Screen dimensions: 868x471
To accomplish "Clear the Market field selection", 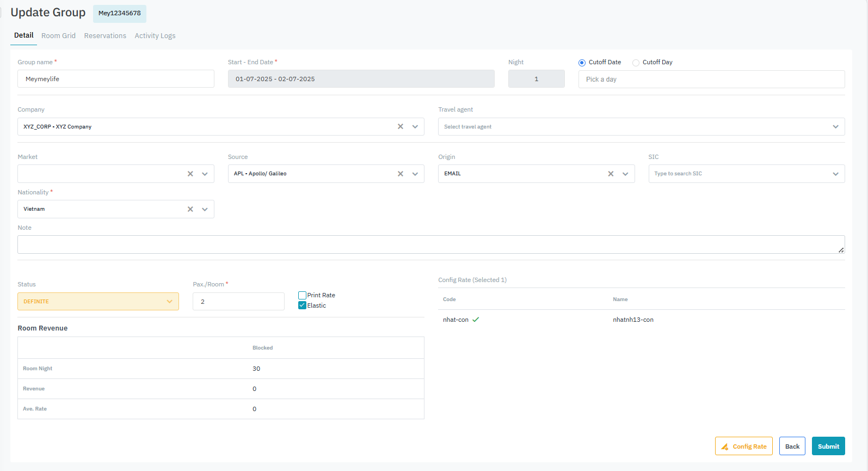I will pyautogui.click(x=190, y=174).
